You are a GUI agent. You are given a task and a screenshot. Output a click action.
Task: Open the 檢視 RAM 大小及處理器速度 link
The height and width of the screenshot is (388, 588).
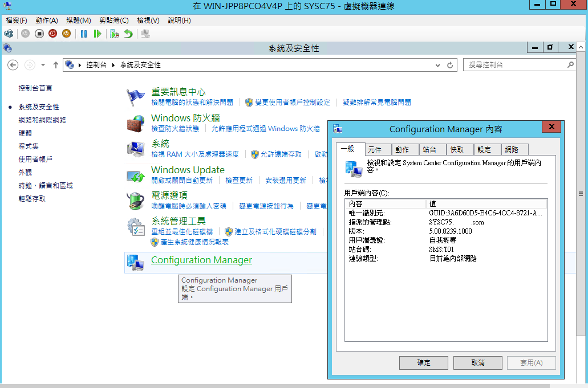pyautogui.click(x=195, y=154)
